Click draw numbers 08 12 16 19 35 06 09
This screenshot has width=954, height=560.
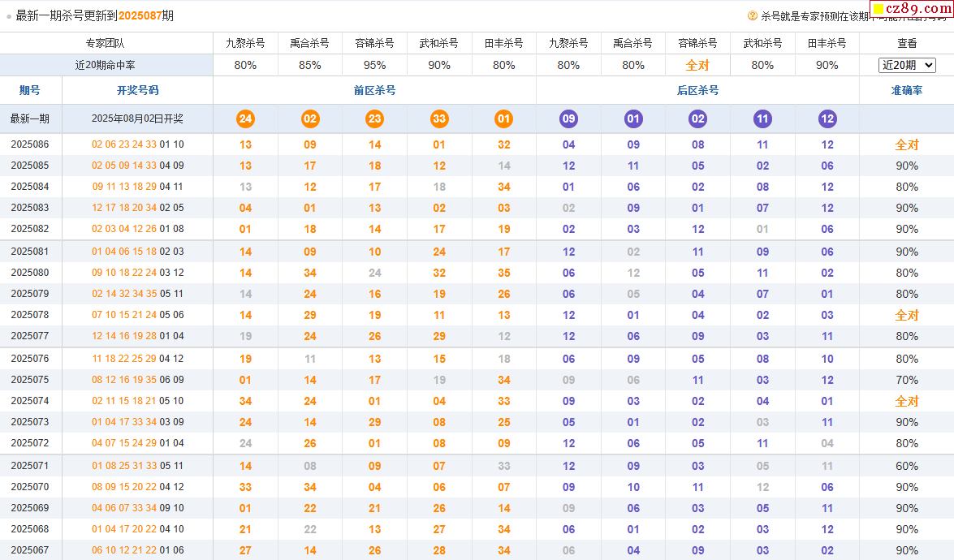point(137,379)
